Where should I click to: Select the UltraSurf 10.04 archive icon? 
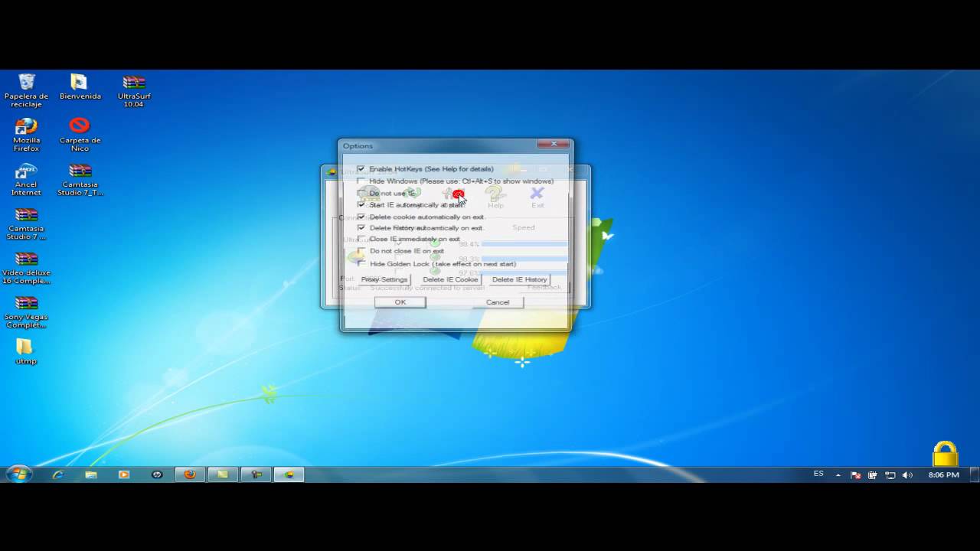134,90
